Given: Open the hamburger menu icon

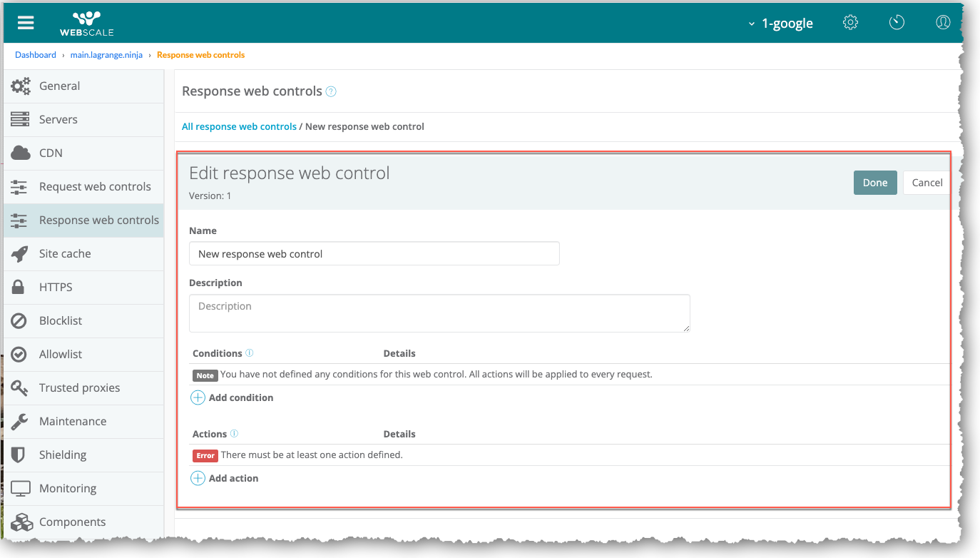Looking at the screenshot, I should (26, 22).
